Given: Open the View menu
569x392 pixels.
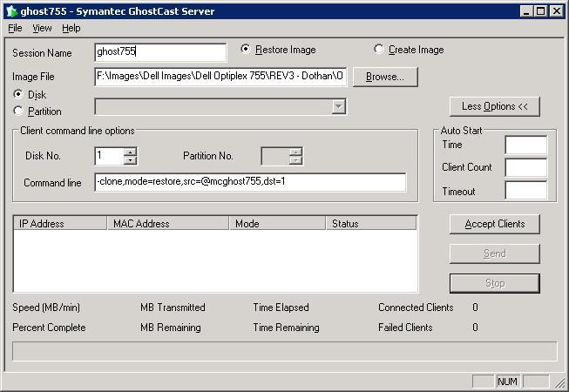Looking at the screenshot, I should point(42,28).
